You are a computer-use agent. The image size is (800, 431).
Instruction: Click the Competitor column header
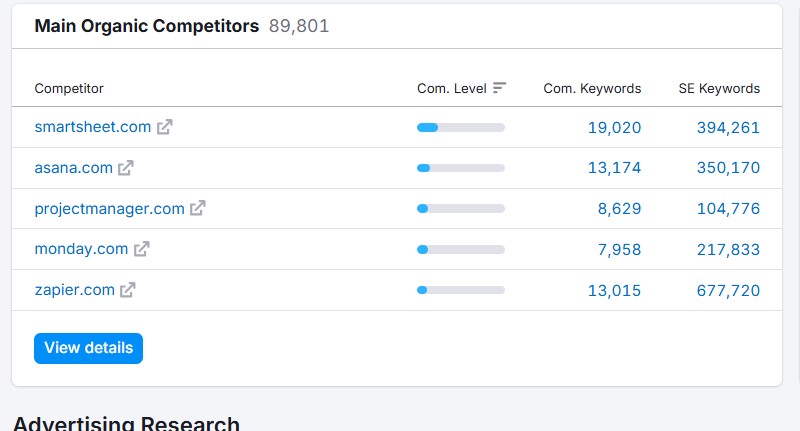pos(69,88)
